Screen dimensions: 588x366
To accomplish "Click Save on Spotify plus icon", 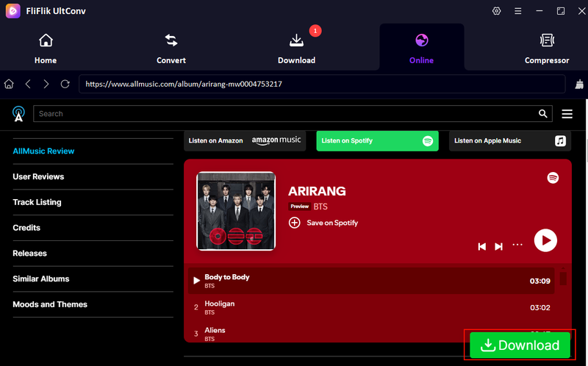I will pyautogui.click(x=295, y=223).
